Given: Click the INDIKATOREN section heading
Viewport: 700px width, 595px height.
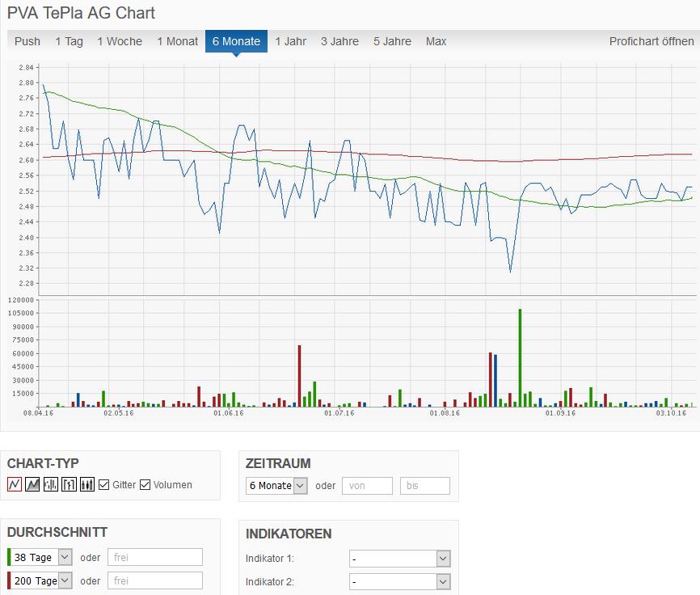Looking at the screenshot, I should pos(289,534).
